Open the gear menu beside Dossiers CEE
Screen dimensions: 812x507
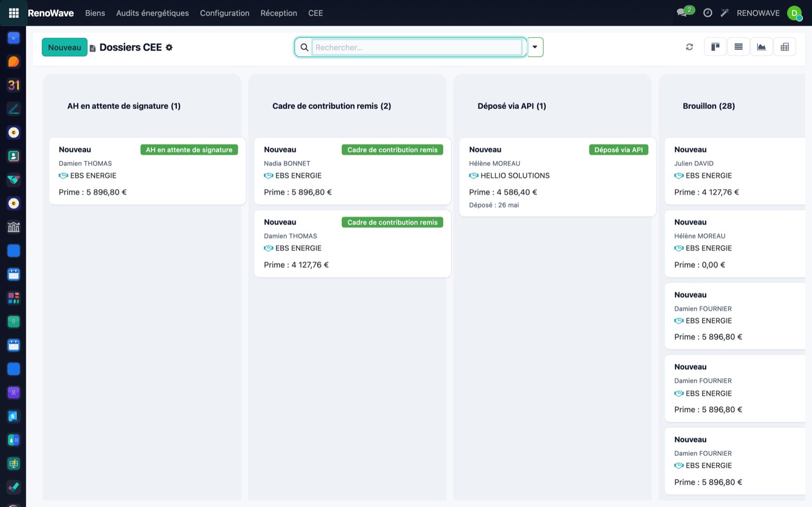click(x=169, y=48)
